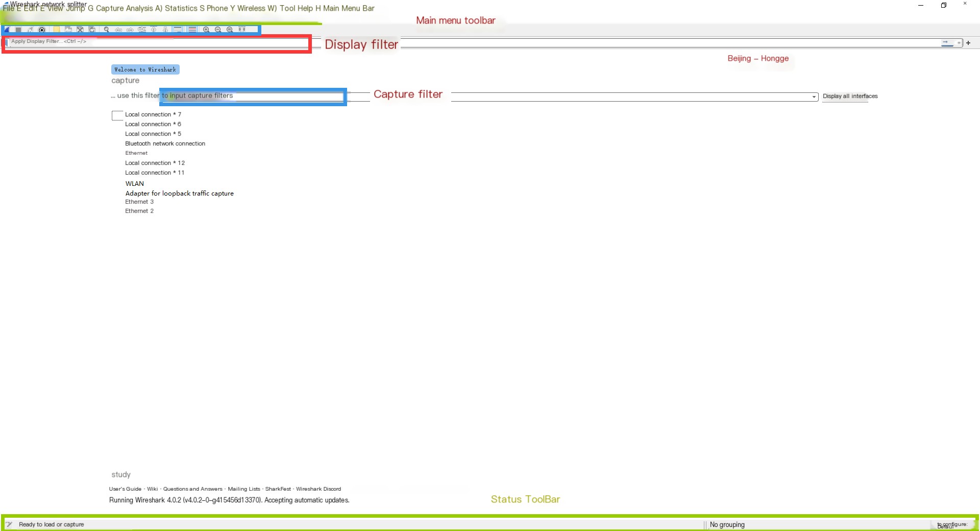Open the User's Guide link
Screen dimensions: 980x531
(x=125, y=489)
